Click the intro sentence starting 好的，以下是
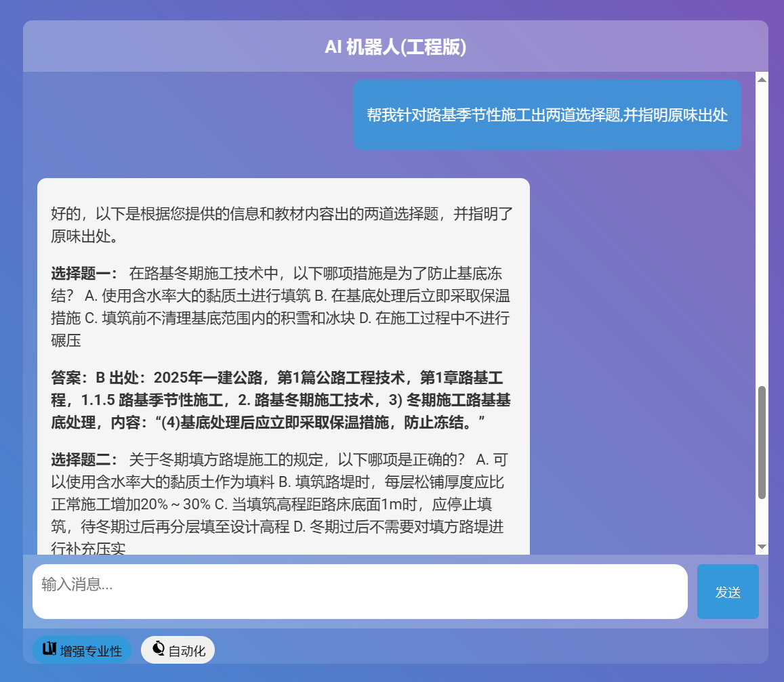The image size is (784, 682). pyautogui.click(x=282, y=225)
